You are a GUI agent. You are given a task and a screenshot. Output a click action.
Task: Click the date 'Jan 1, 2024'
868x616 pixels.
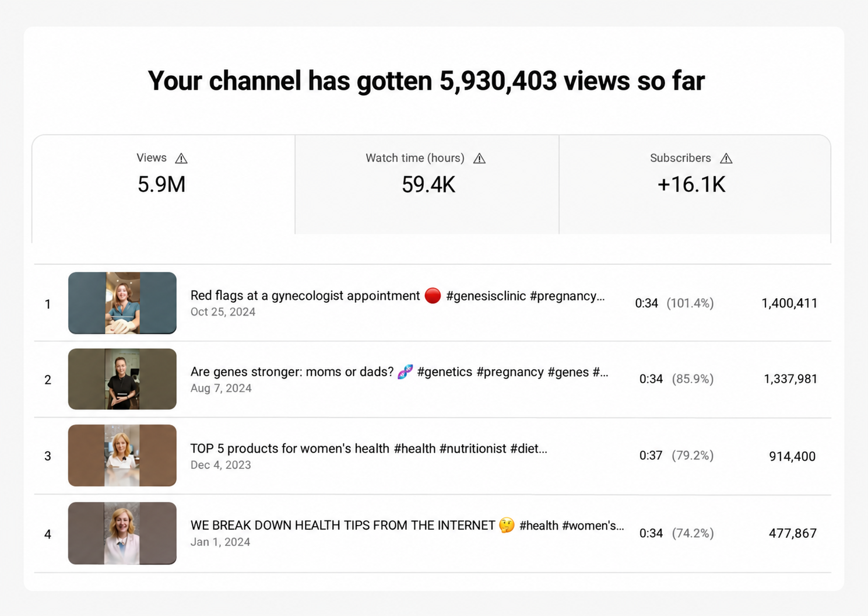[220, 542]
